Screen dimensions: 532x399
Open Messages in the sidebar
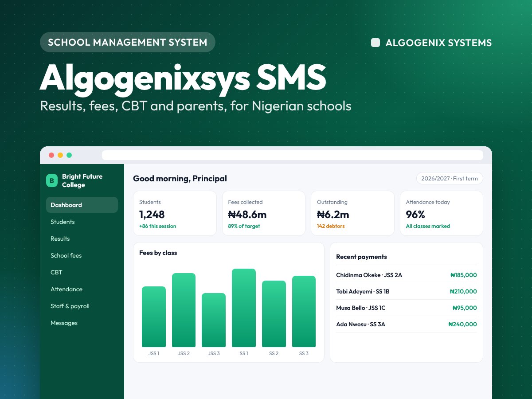click(x=82, y=323)
